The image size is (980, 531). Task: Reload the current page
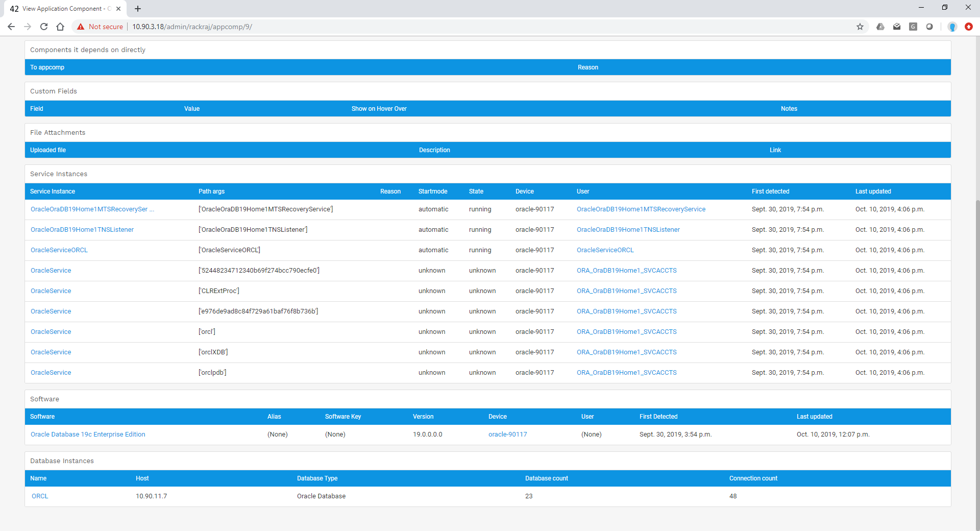(x=44, y=27)
